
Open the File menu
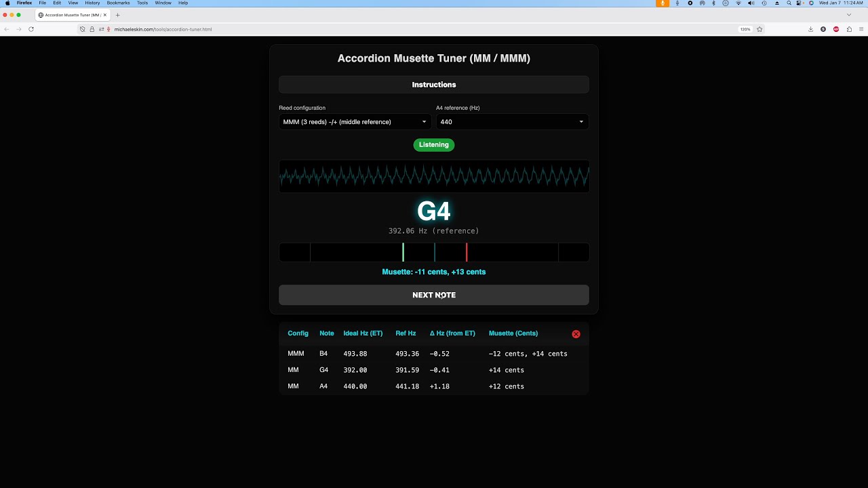(x=43, y=3)
